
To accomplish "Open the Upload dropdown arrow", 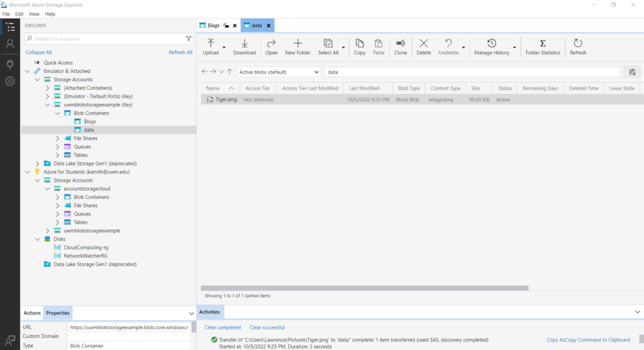I will click(x=224, y=47).
